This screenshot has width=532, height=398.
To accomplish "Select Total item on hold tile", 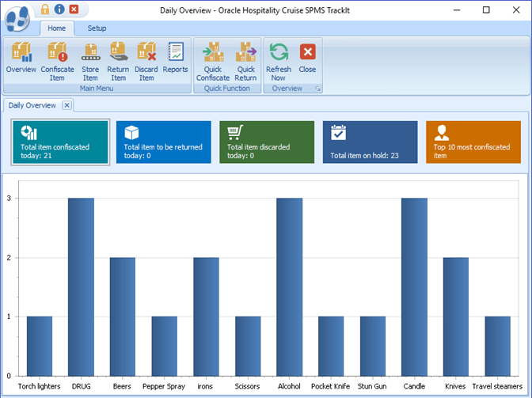I will pyautogui.click(x=370, y=142).
